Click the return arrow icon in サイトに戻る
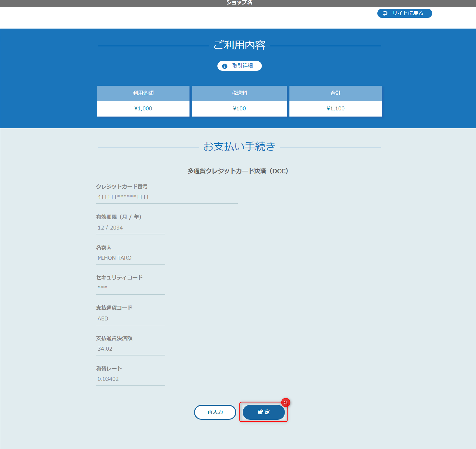476x449 pixels. coord(385,13)
